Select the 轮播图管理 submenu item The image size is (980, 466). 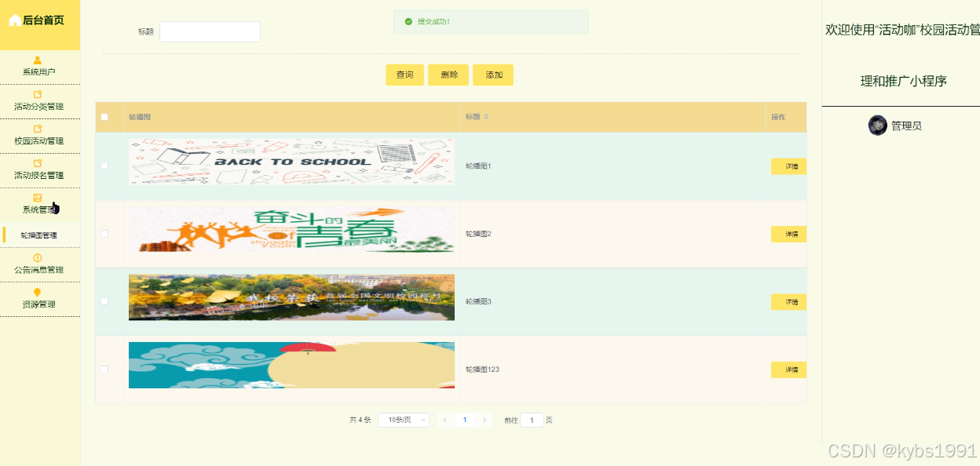click(40, 235)
